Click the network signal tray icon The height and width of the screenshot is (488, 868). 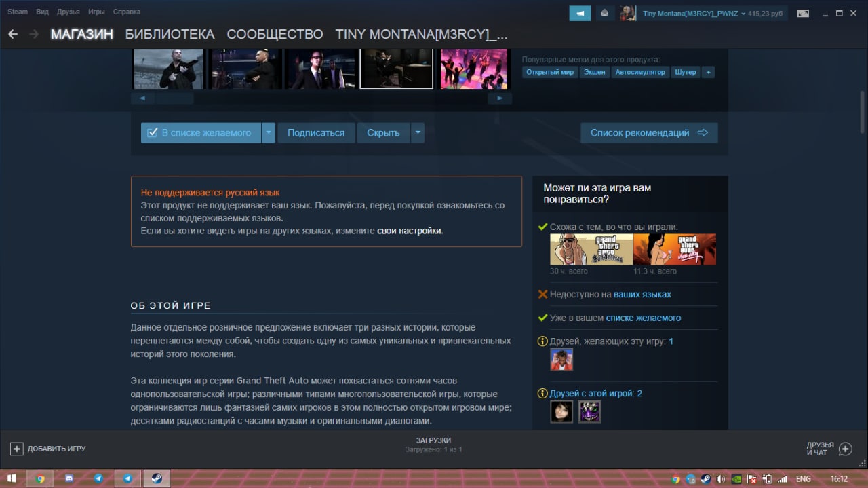point(782,478)
